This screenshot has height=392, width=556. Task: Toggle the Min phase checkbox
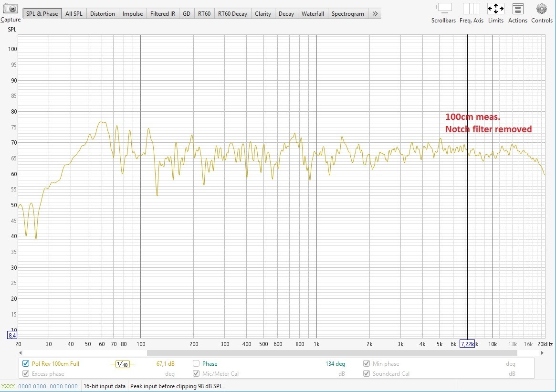[x=367, y=363]
